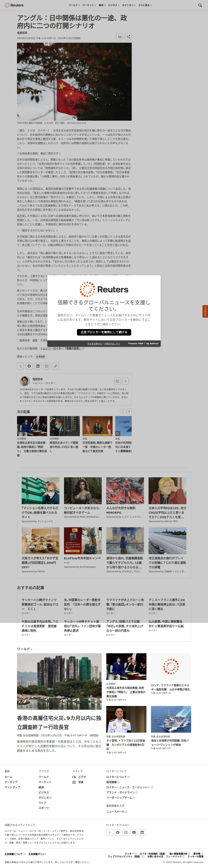Screen dimensions: 208x868
Task: Open 採用情報 link in footer
Action: pyautogui.click(x=112, y=782)
